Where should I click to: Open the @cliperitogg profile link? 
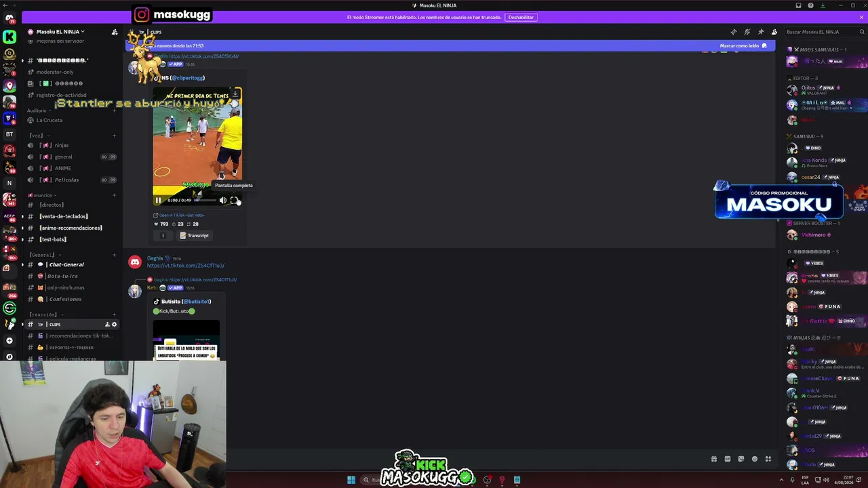click(x=188, y=78)
